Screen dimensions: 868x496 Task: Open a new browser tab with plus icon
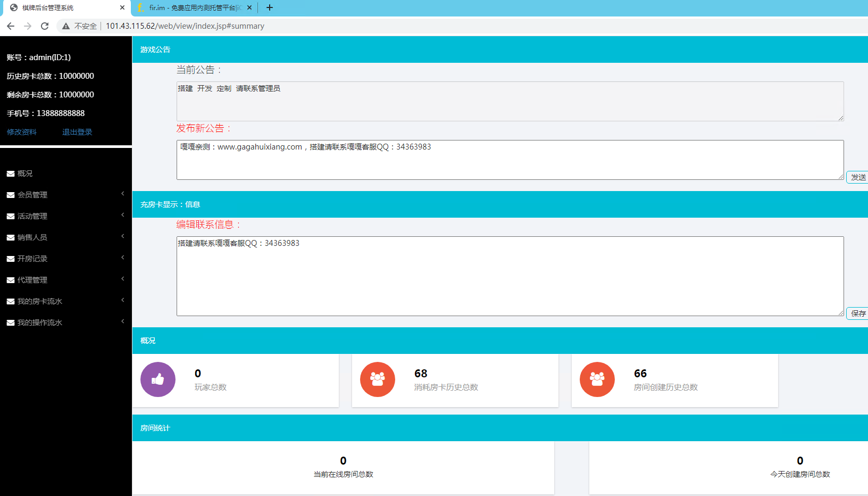pyautogui.click(x=270, y=7)
